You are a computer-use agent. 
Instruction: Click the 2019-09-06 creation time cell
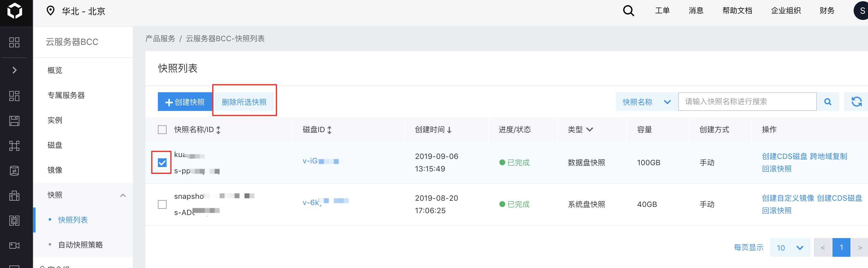(x=436, y=163)
